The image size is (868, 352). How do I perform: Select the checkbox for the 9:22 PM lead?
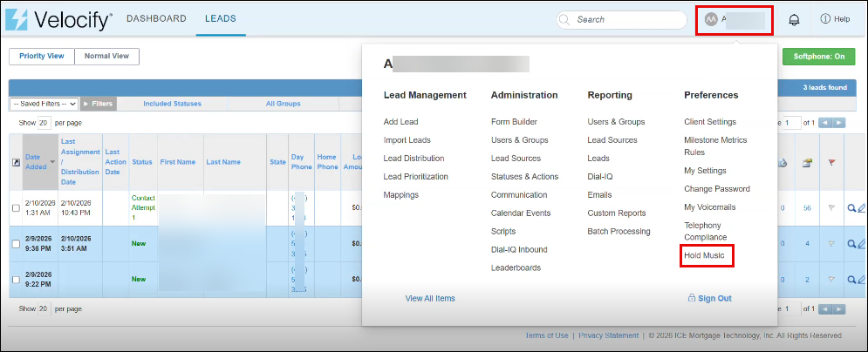point(16,279)
